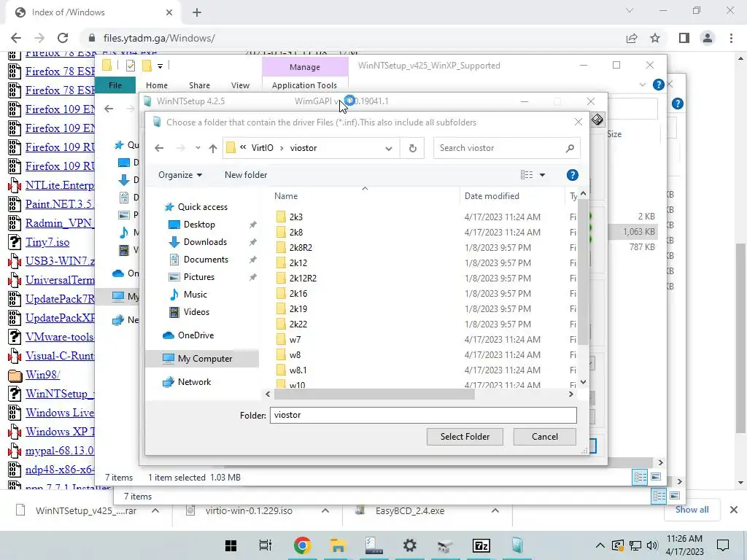This screenshot has width=747, height=560.
Task: Sort by Name column header
Action: [286, 196]
